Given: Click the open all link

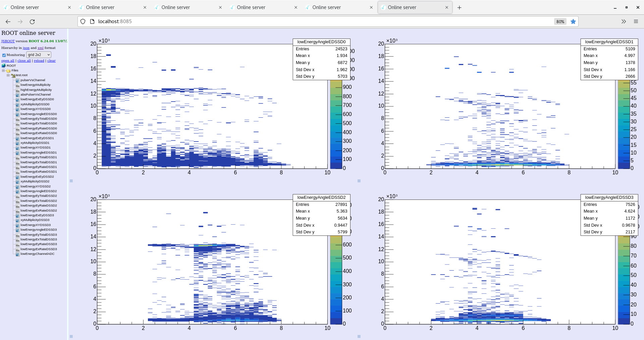Looking at the screenshot, I should (x=8, y=60).
